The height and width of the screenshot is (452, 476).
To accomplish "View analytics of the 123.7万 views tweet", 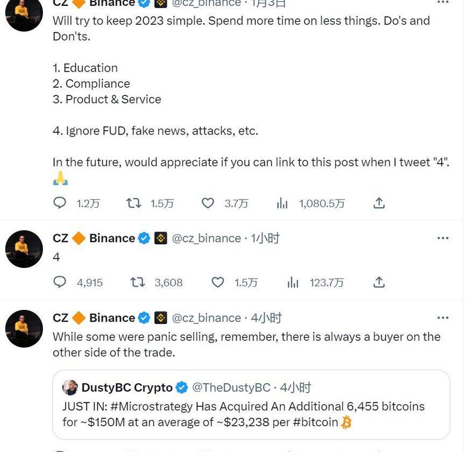I will [293, 282].
